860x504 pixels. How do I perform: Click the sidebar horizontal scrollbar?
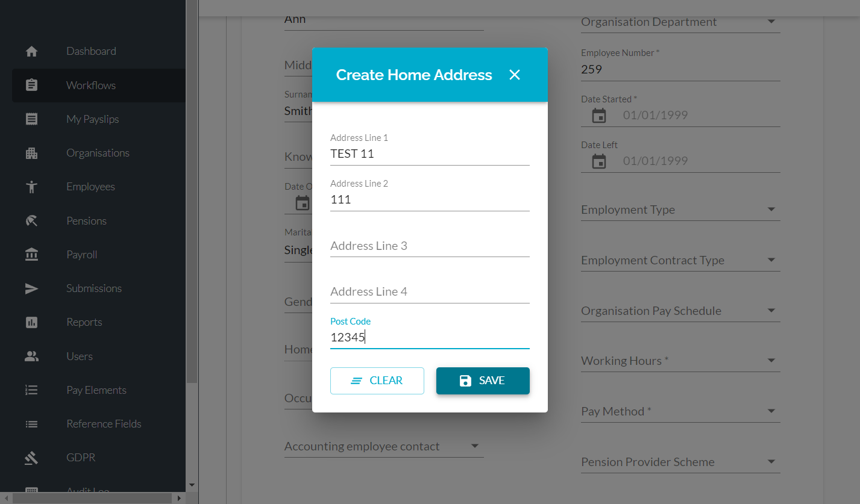tap(93, 498)
